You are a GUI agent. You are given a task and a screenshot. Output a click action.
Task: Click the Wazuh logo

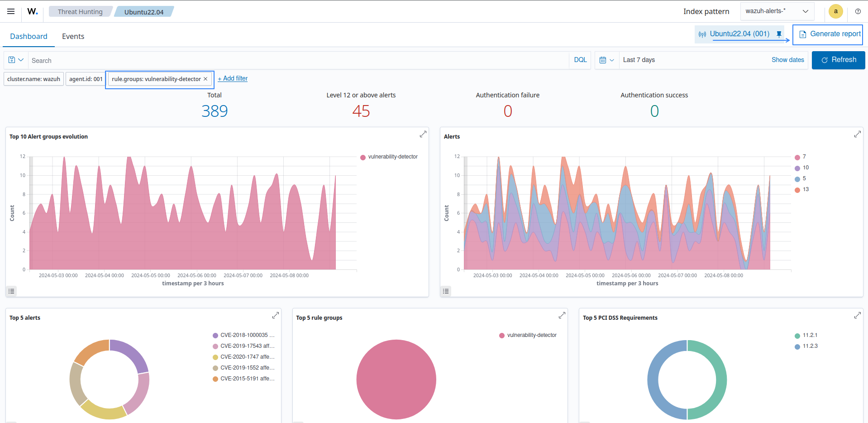[32, 11]
